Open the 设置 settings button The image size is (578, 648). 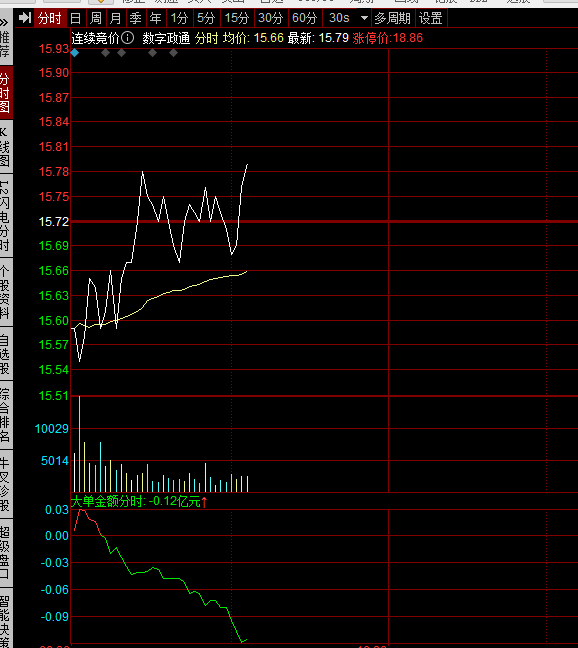click(x=431, y=18)
